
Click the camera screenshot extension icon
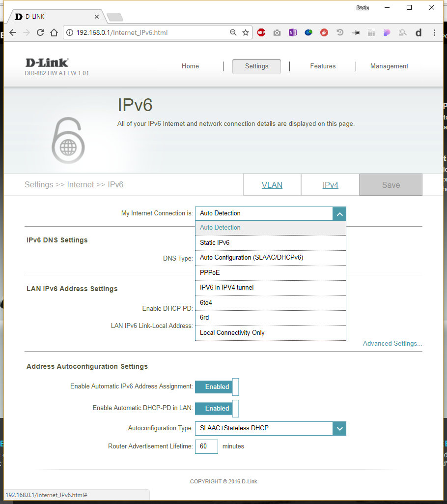277,32
